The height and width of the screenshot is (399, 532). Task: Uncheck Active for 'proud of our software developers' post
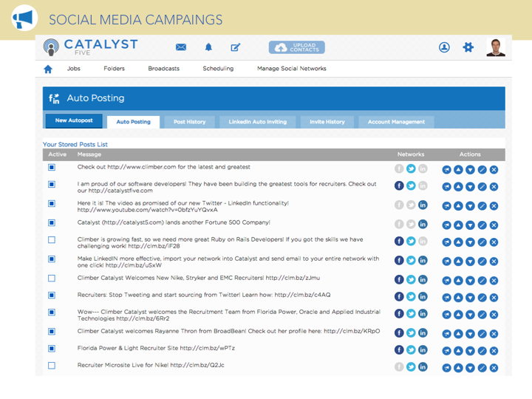tap(52, 184)
